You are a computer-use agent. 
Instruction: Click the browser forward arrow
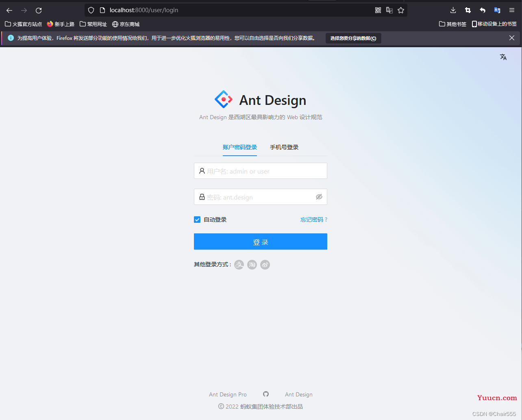[x=24, y=10]
